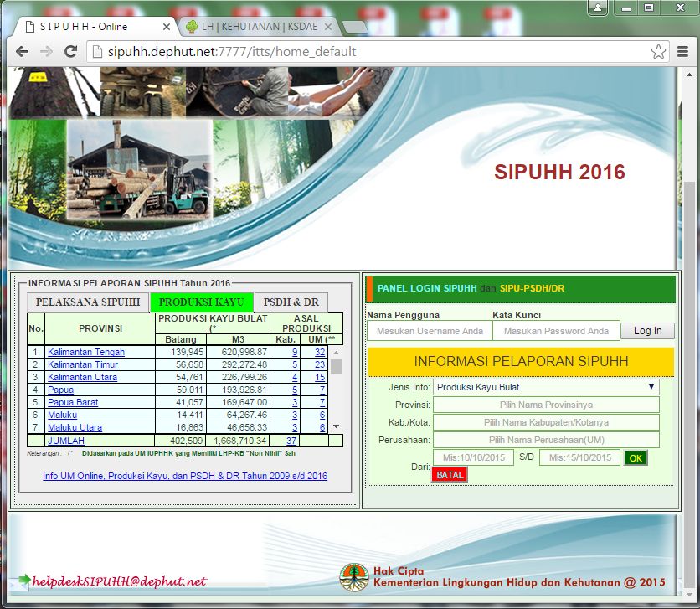
Task: Open the Papua Barat province link
Action: (73, 402)
